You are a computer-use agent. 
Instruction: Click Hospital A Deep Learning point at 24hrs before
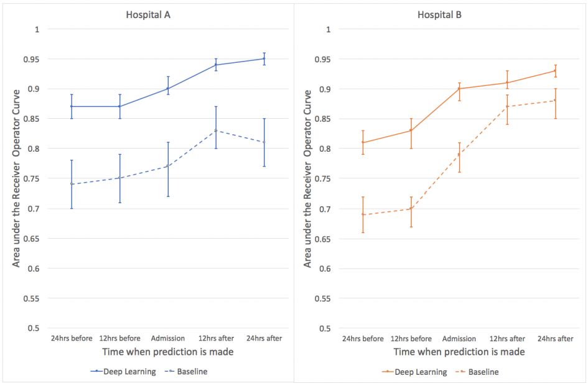72,106
